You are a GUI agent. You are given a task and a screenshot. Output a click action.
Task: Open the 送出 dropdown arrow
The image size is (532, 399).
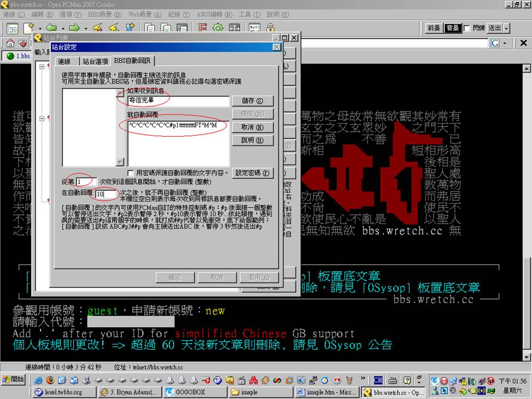(506, 28)
